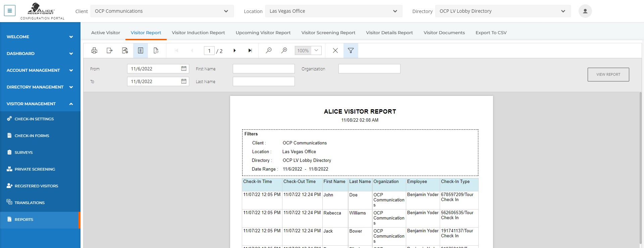The image size is (644, 248).
Task: Click Check-In Forms document icon
Action: [9, 135]
